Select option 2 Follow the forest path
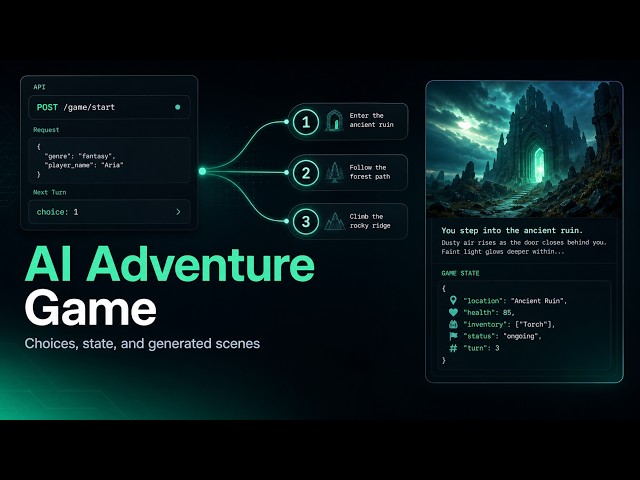Screen dimensions: 640x480 (x=348, y=173)
